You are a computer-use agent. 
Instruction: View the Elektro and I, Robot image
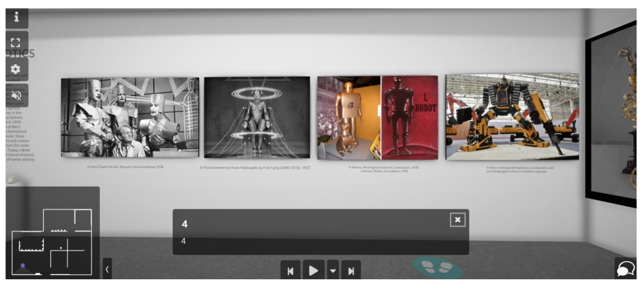point(378,118)
